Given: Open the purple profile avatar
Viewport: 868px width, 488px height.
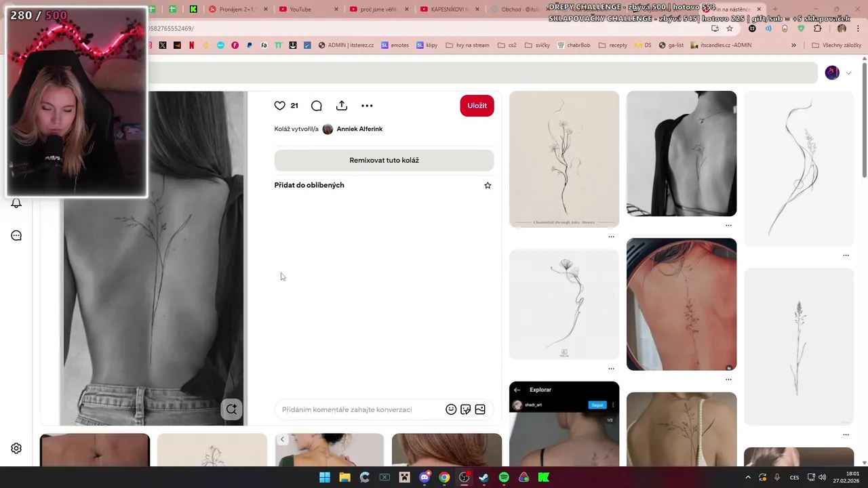Looking at the screenshot, I should click(832, 73).
